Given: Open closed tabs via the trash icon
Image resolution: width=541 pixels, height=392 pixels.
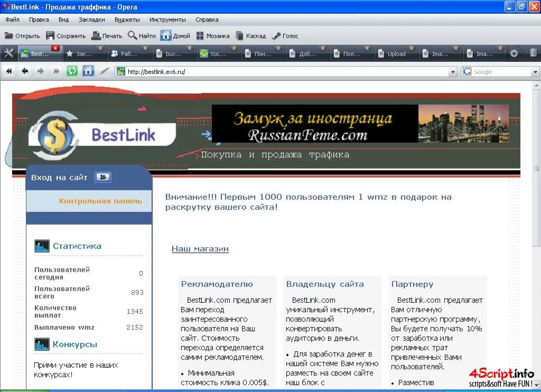Looking at the screenshot, I should coord(534,53).
